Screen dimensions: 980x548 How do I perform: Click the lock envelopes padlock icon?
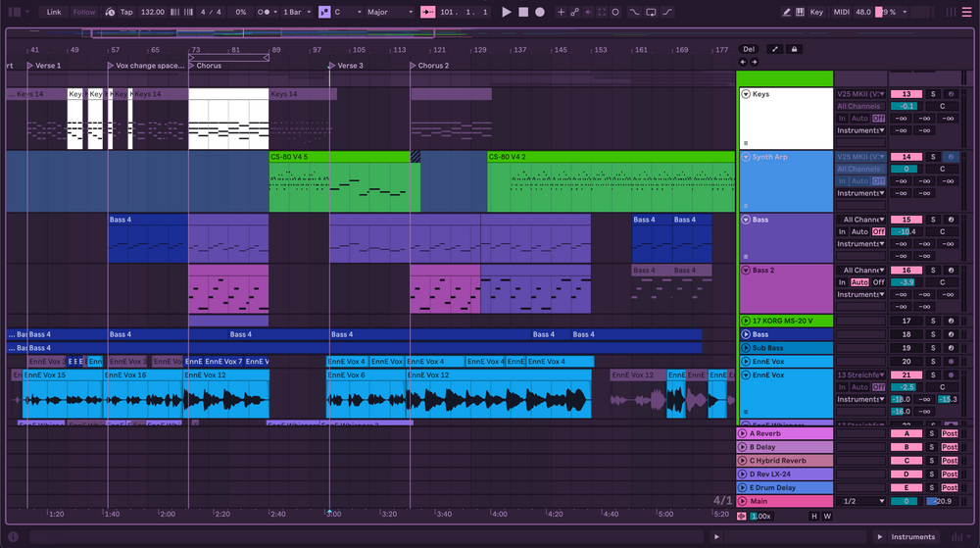[x=795, y=49]
